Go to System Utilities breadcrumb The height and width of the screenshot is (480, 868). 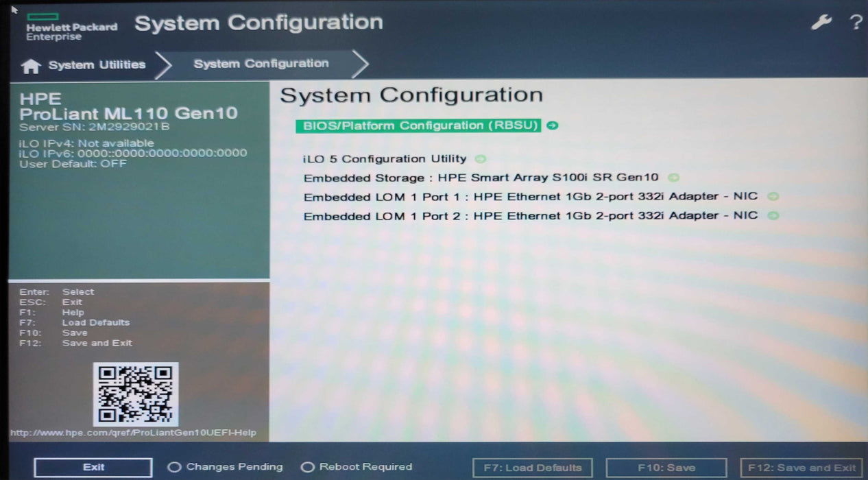pyautogui.click(x=97, y=65)
